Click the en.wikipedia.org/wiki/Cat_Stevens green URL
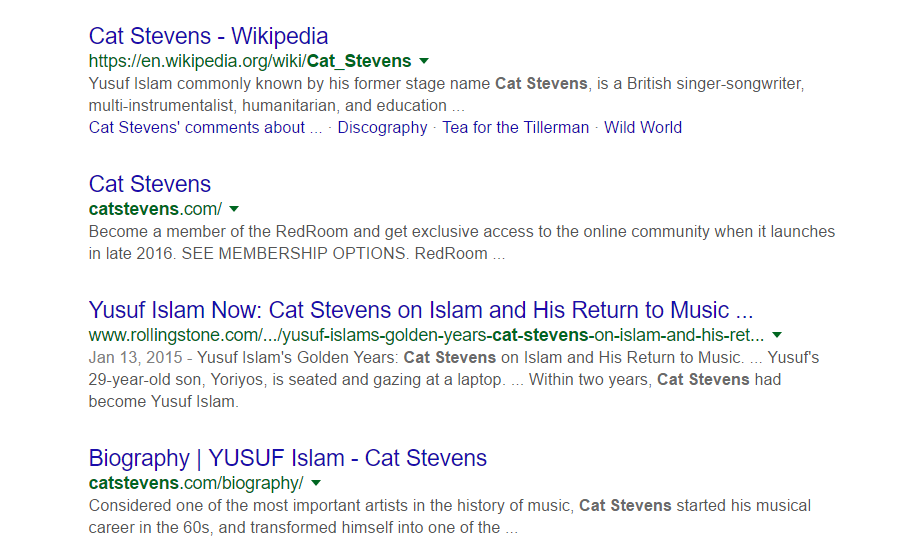 [x=250, y=61]
